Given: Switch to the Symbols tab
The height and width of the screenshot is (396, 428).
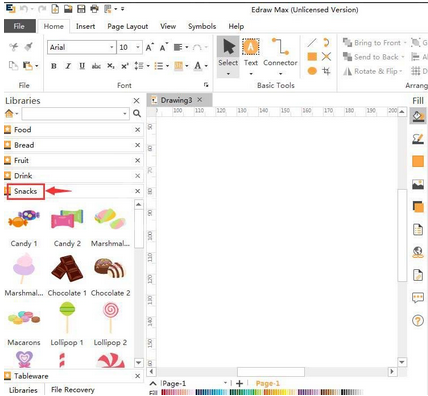Looking at the screenshot, I should 202,26.
